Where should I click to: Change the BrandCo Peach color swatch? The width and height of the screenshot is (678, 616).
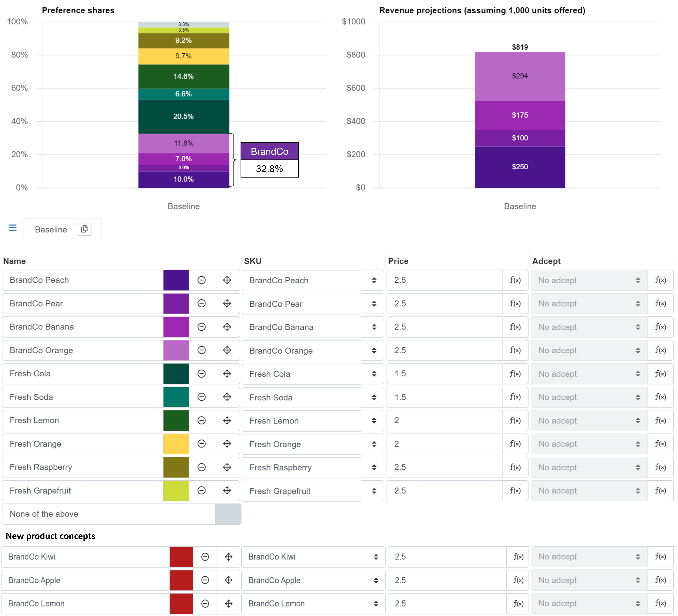click(176, 280)
